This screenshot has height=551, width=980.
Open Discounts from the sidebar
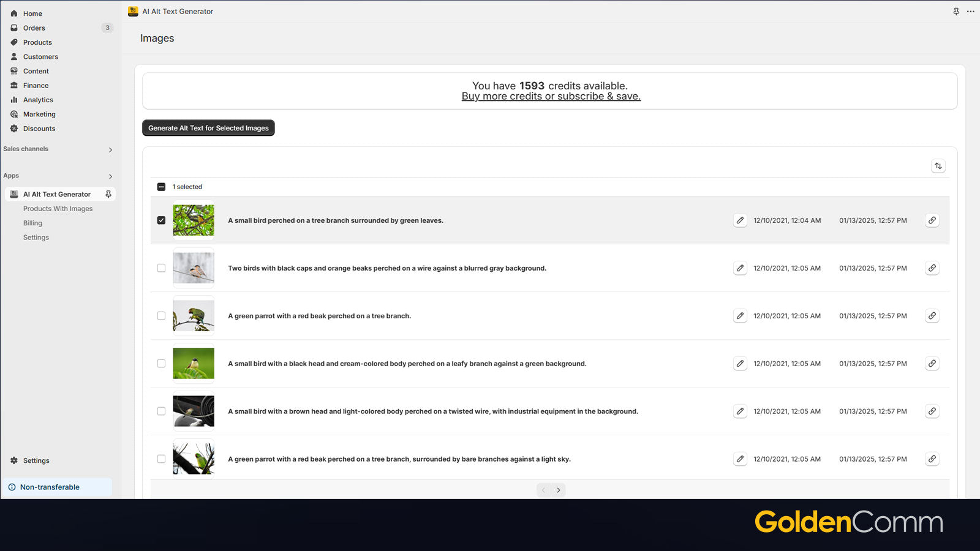coord(39,129)
